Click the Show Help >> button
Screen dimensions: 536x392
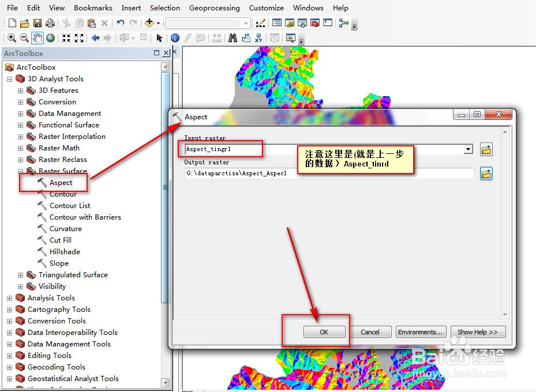point(478,332)
